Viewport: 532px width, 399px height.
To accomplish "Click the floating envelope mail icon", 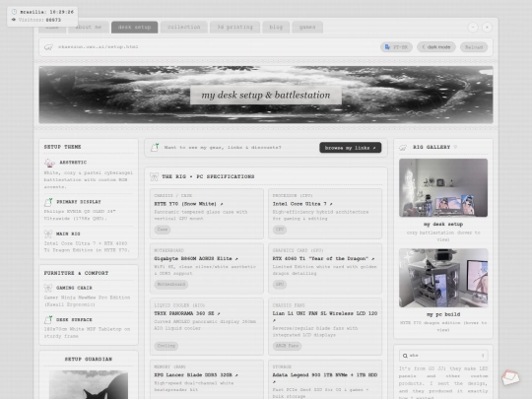I will (510, 377).
